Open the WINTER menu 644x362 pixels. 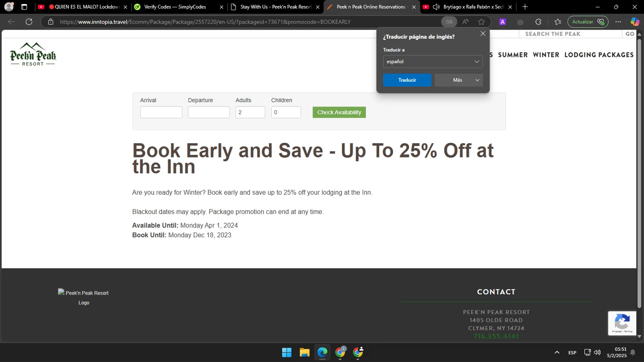coord(546,55)
